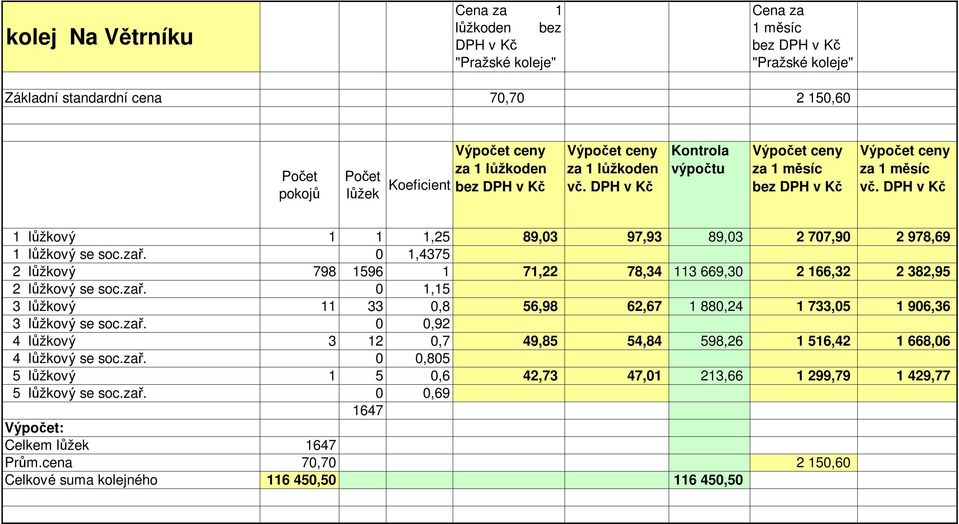
Task: Select the check value 213,66
Action: point(709,375)
